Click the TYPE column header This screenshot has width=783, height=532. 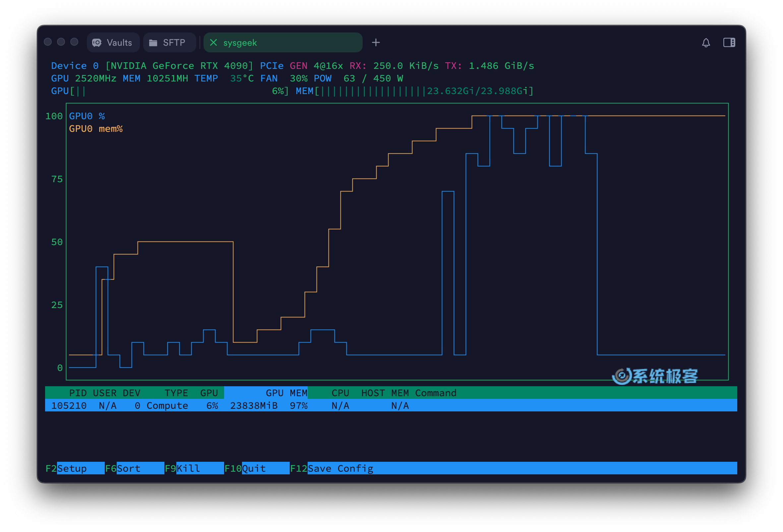tap(176, 393)
